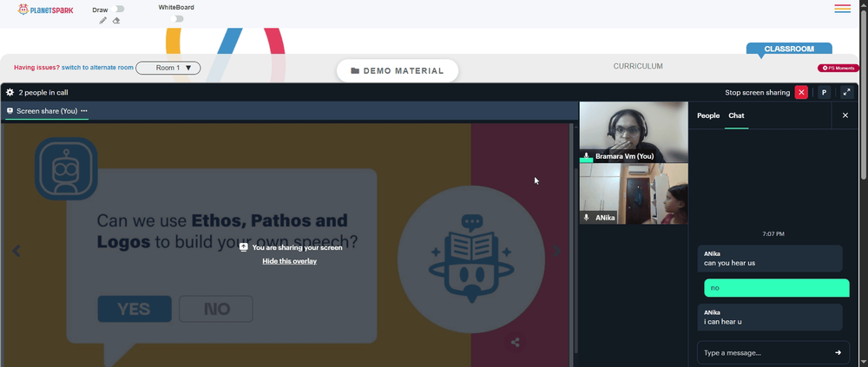Select the eraser tool

coord(116,21)
